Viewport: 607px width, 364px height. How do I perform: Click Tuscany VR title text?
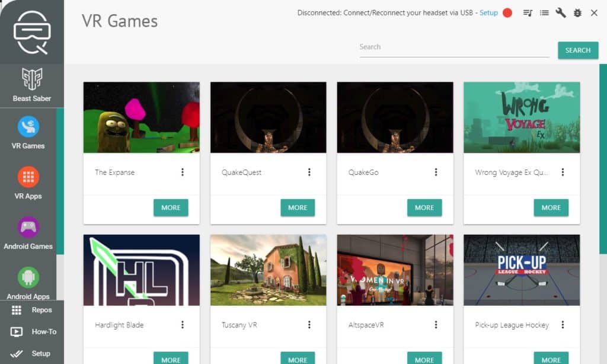click(239, 325)
